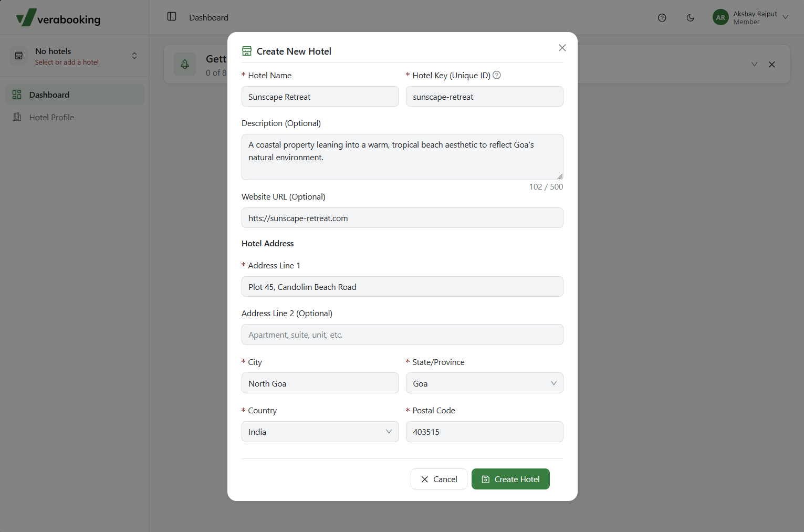Collapse the Getting Started banner chevron
The width and height of the screenshot is (804, 532).
[x=754, y=64]
